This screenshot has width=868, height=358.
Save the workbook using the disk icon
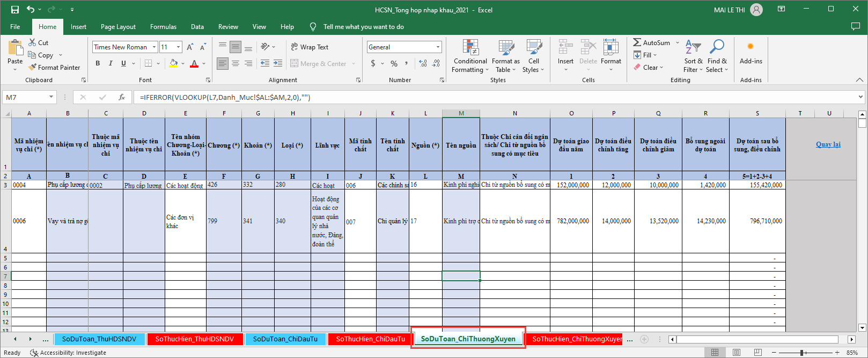coord(15,10)
